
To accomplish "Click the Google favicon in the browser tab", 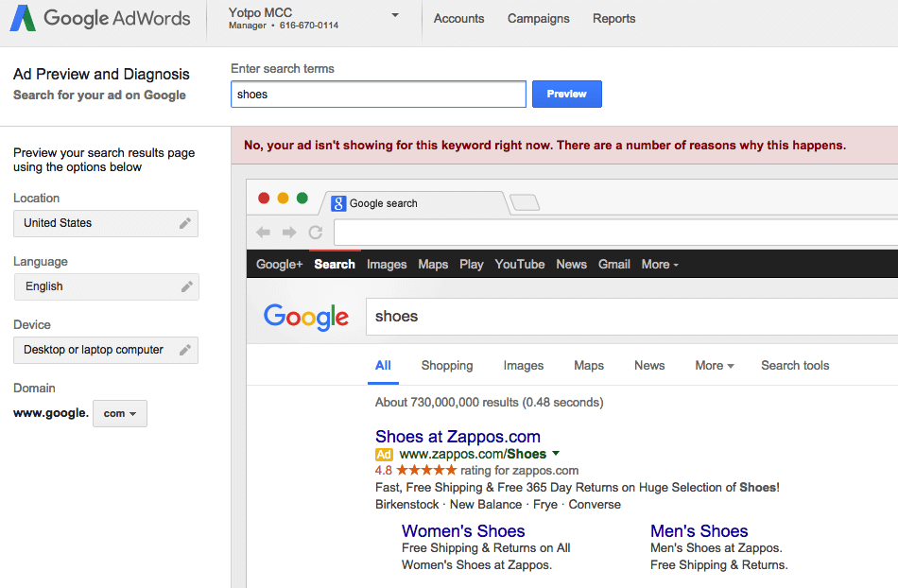I will pos(338,203).
